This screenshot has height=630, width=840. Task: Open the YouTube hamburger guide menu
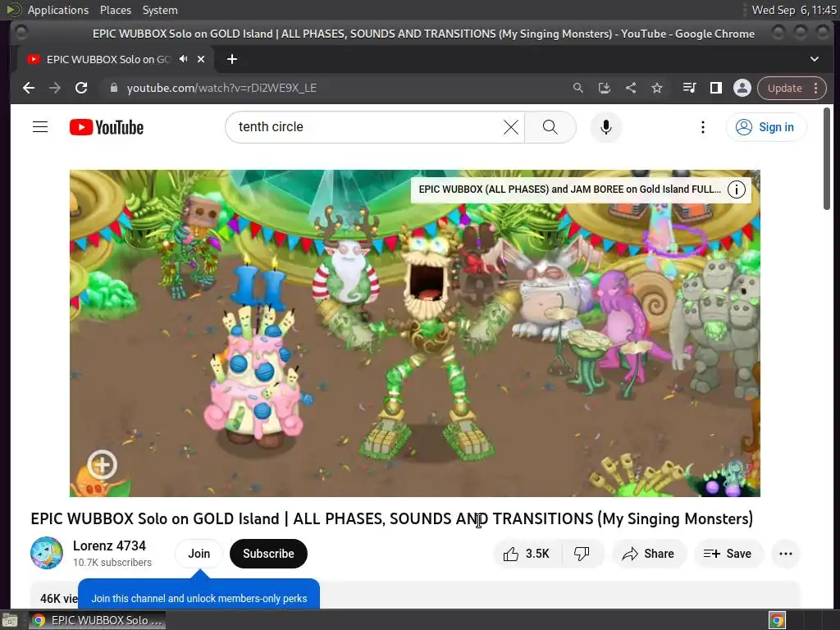coord(40,127)
